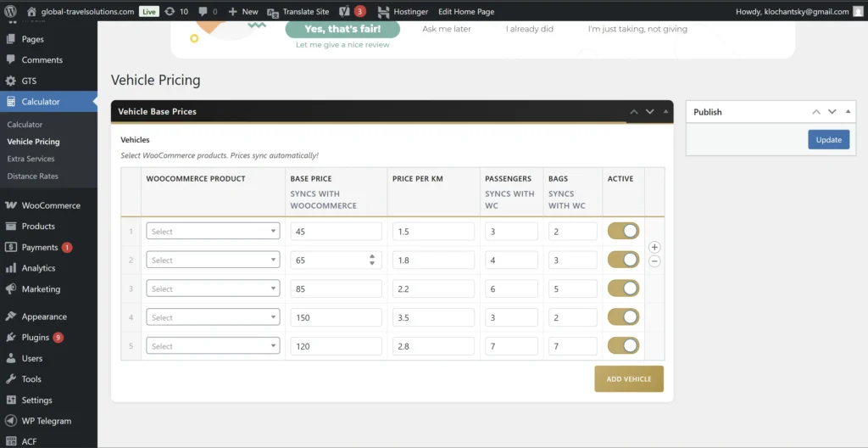Select Distance Rates in Calculator submenu
This screenshot has width=868, height=448.
[32, 176]
